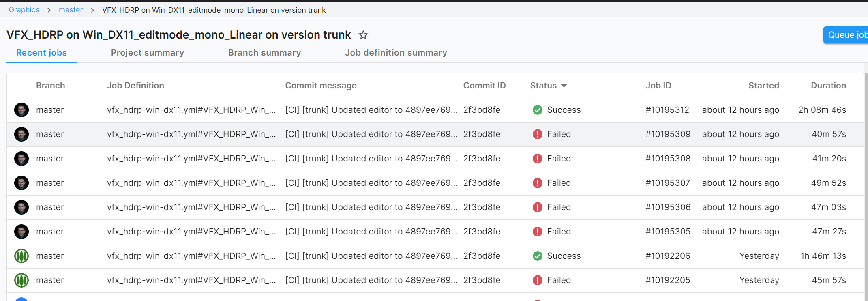Click the Failed status icon for job #10192205

tap(538, 280)
